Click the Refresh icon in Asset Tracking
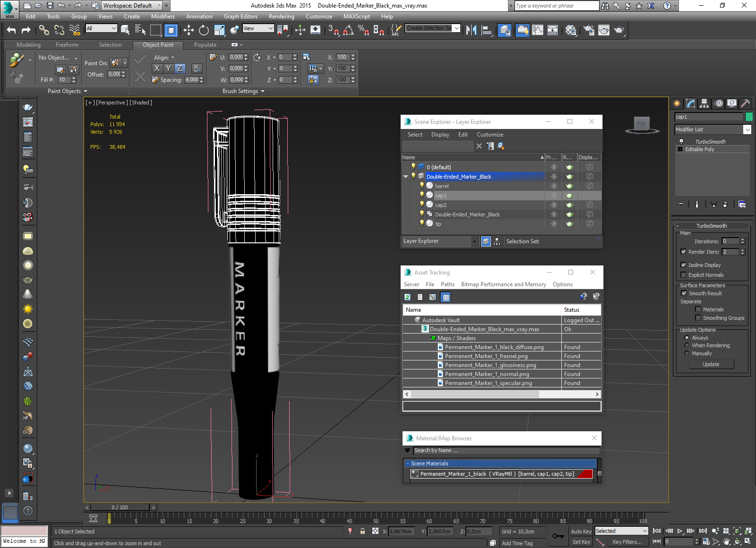Screen dimensions: 756x548 (407, 297)
